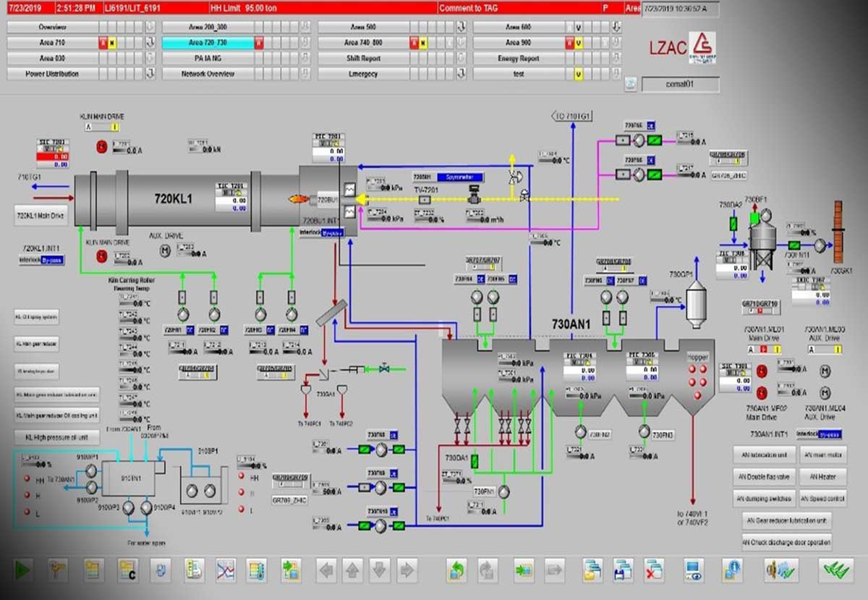
Task: Open the 720KL1 Main Drive button
Action: (41, 216)
